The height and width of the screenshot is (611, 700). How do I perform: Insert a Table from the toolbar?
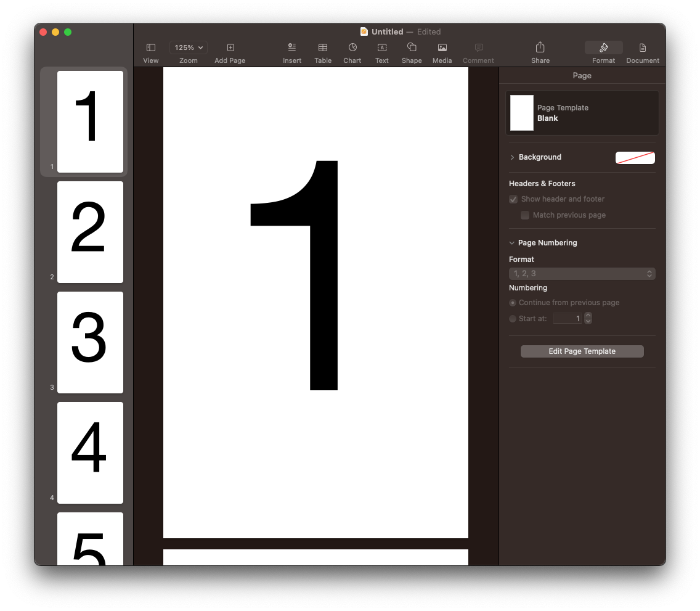pyautogui.click(x=323, y=48)
